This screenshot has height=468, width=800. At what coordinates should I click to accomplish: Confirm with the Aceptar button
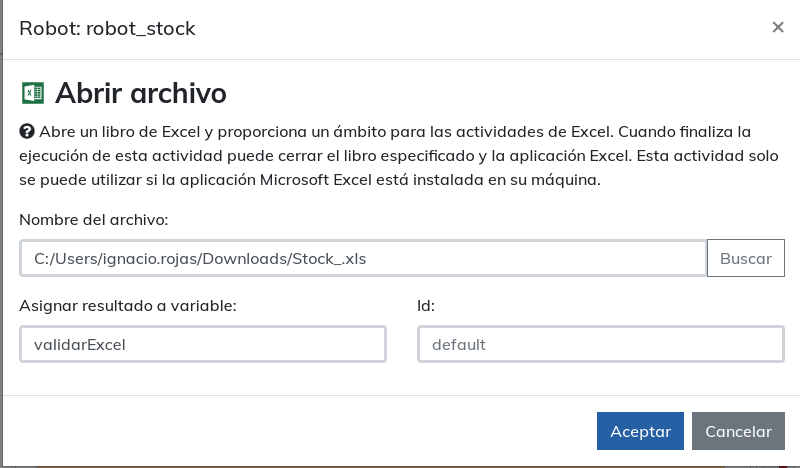640,431
